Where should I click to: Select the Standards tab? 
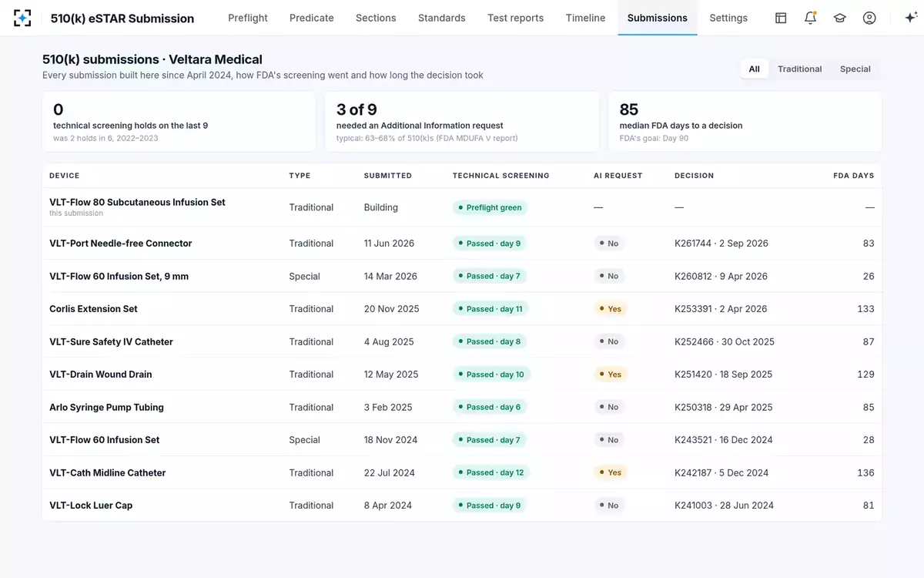tap(442, 18)
